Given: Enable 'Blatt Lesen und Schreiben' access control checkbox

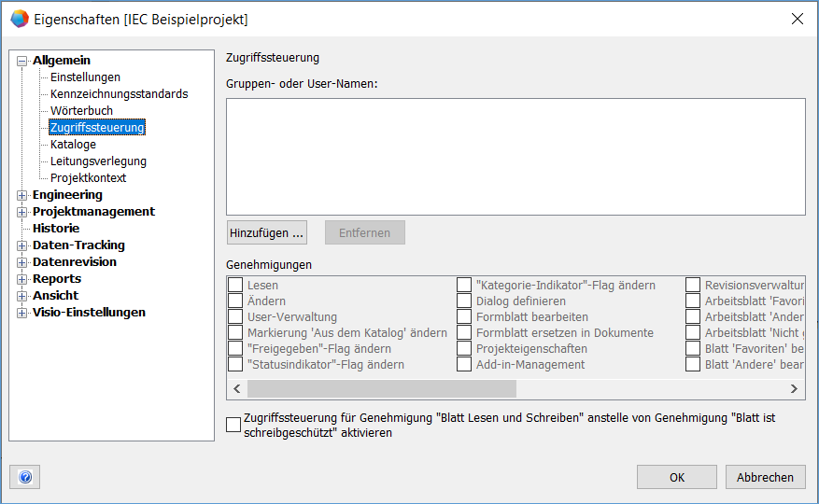Looking at the screenshot, I should pyautogui.click(x=233, y=426).
